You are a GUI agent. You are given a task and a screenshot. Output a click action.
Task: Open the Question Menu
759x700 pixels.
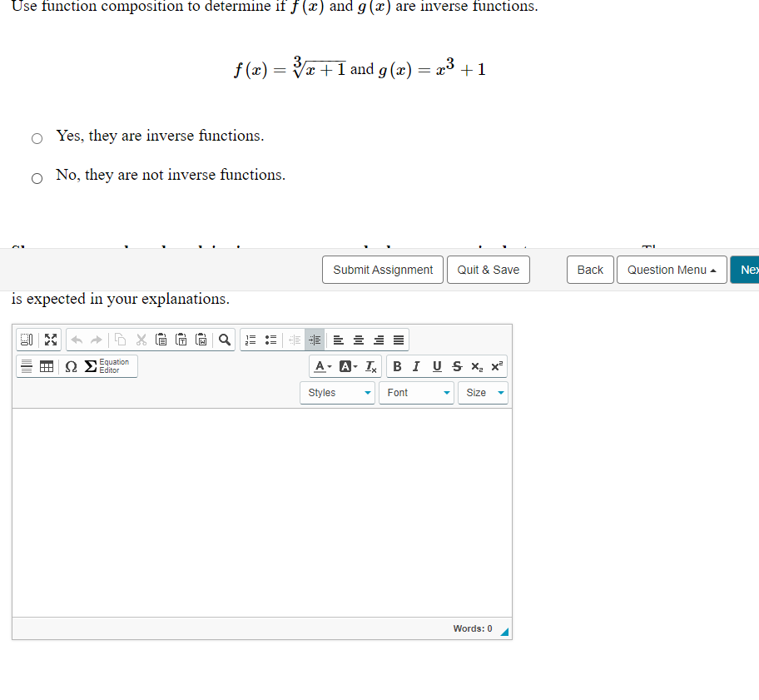[671, 270]
